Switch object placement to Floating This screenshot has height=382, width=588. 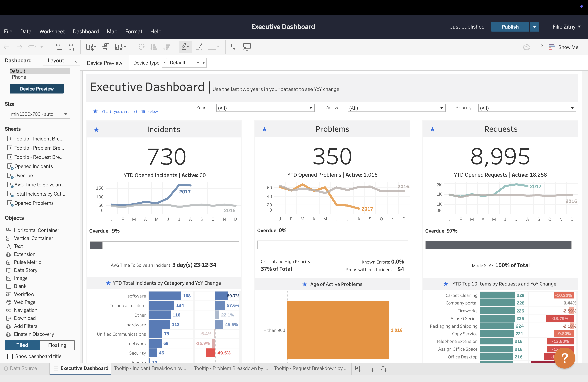[x=57, y=345]
